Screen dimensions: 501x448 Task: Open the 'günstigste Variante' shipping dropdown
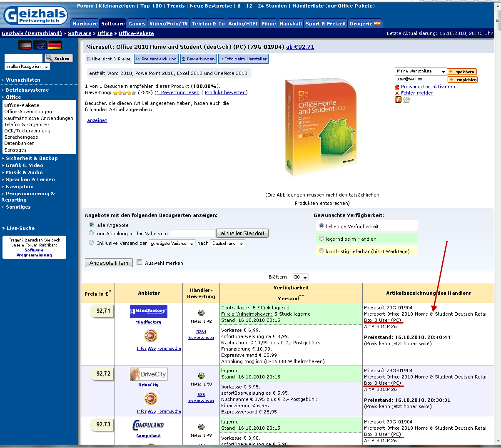coord(172,244)
